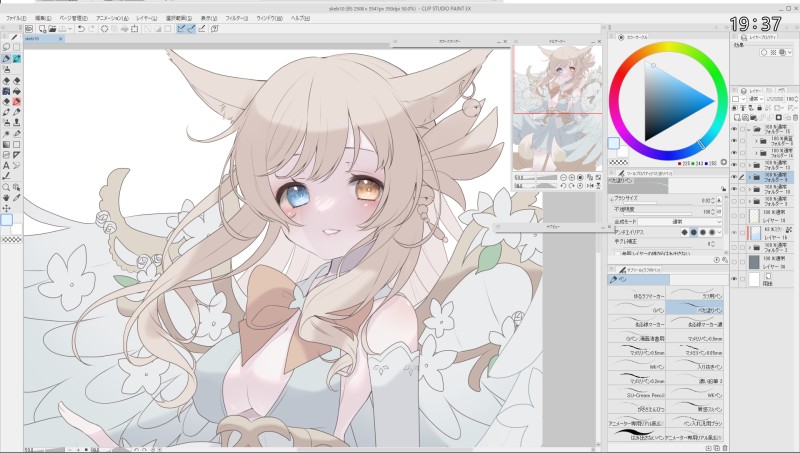This screenshot has width=800, height=453.
Task: Click Undo in the command bar
Action: (x=81, y=29)
